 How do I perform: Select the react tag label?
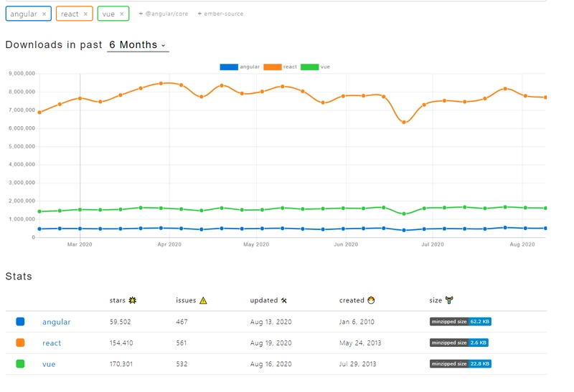(70, 14)
